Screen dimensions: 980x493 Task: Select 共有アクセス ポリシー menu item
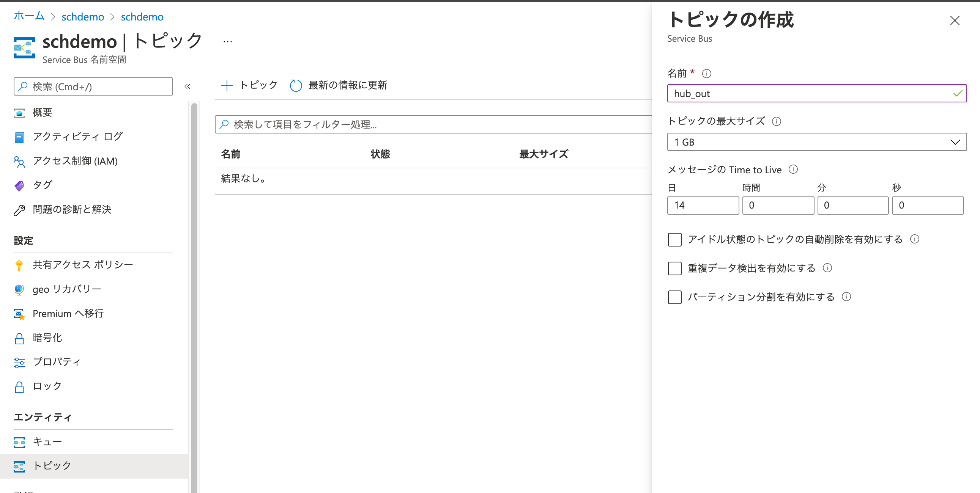94,265
